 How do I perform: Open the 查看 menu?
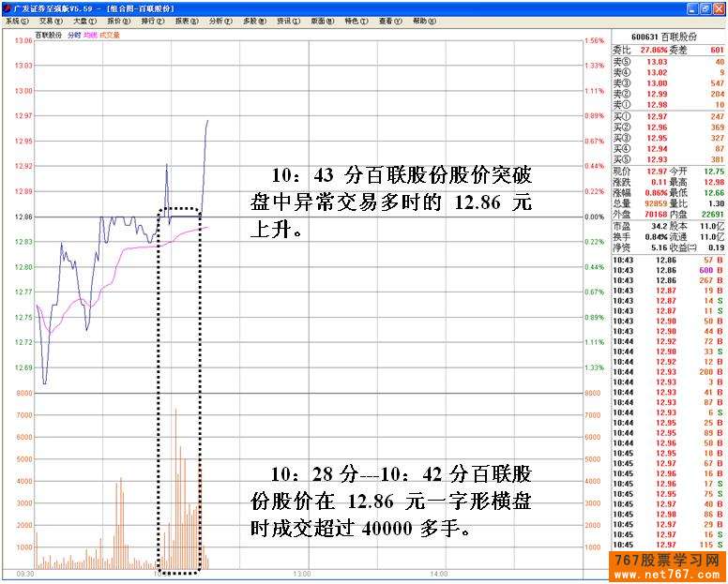[x=390, y=22]
